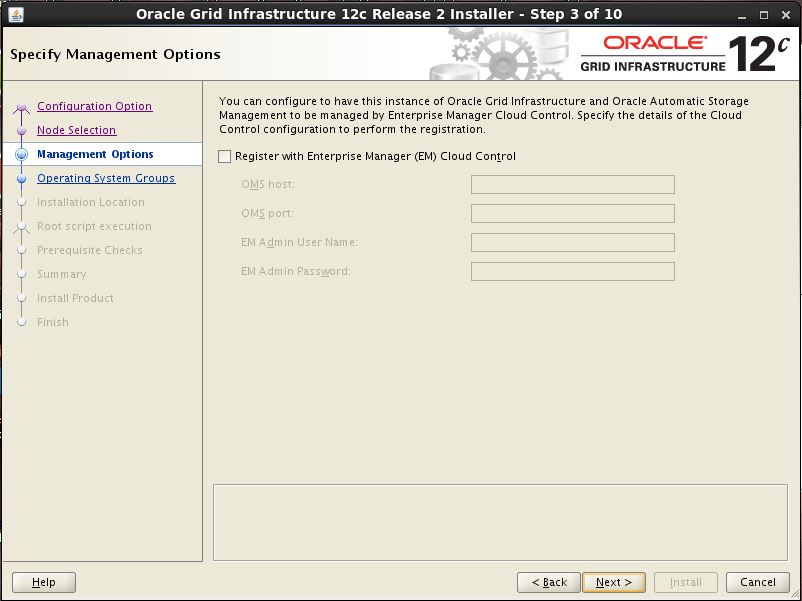802x601 pixels.
Task: Click the Operating System Groups step bullet
Action: pos(21,179)
